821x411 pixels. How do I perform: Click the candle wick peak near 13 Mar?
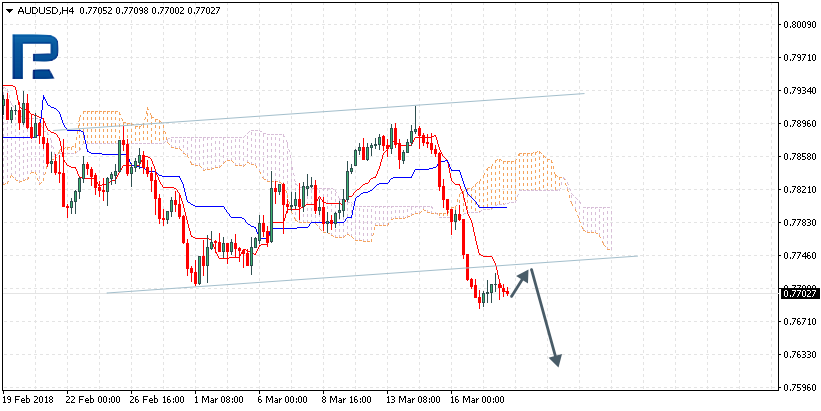pyautogui.click(x=415, y=106)
